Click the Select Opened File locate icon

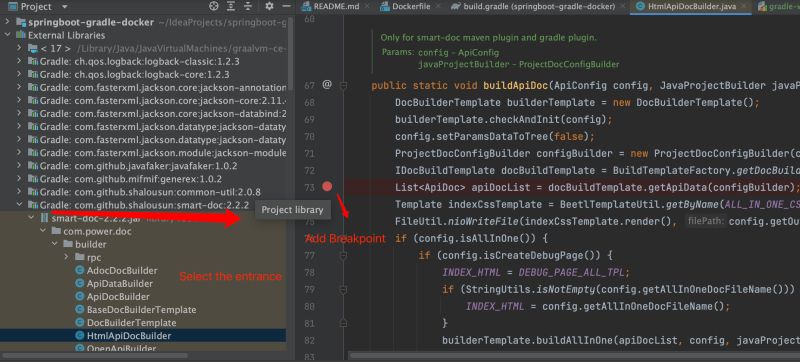coord(214,6)
